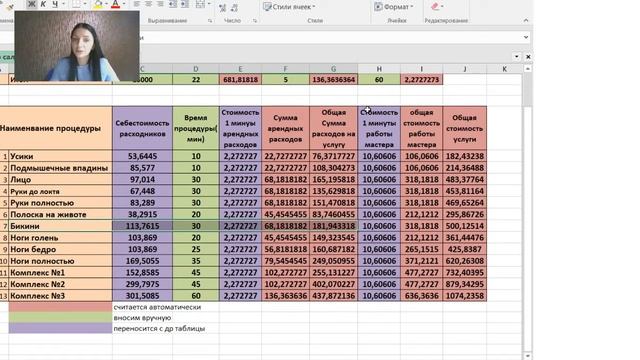Open underline style dropdown arrow
Viewport: 640px width, 360px height.
point(64,4)
